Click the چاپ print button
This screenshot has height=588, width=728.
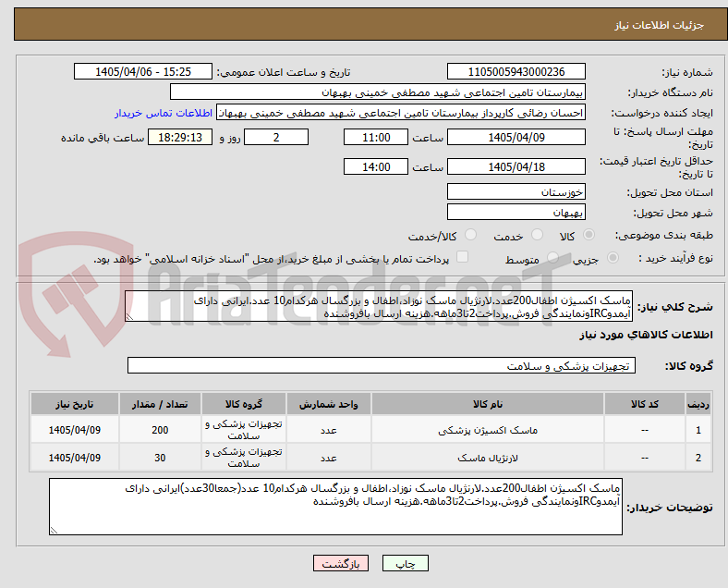[406, 563]
